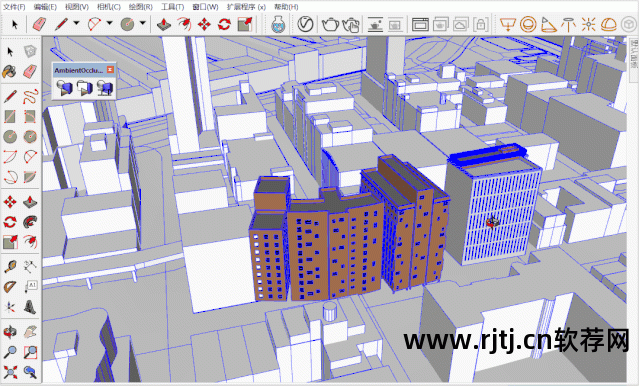Open the V-Ray teapot render icon
The width and height of the screenshot is (639, 386).
[x=330, y=24]
